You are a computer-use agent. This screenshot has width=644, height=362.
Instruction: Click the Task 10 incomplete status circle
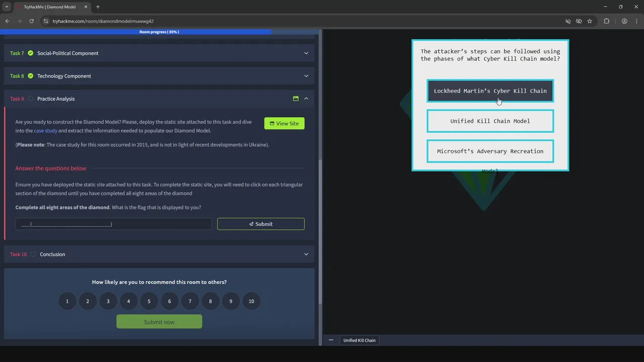click(x=33, y=254)
